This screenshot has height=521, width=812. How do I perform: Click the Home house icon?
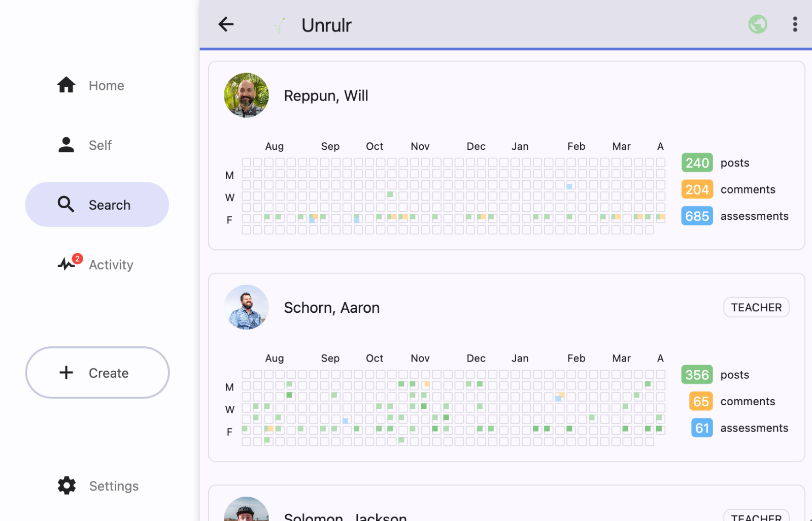point(66,85)
